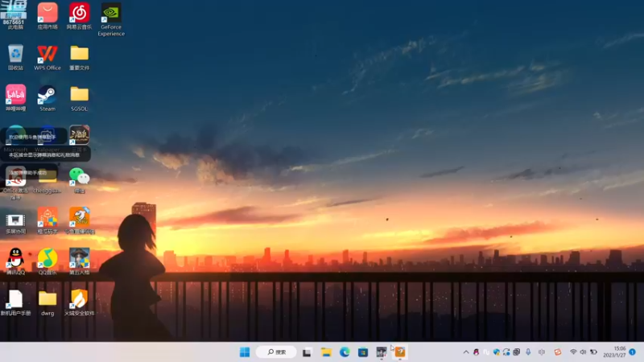
Task: Launch 火绒安全软件 security software
Action: tap(79, 302)
